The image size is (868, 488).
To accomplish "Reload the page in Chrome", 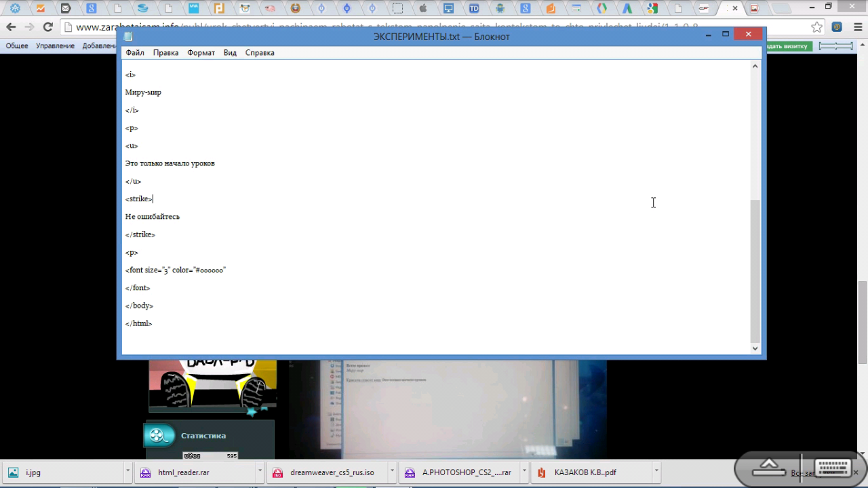I will [x=47, y=27].
